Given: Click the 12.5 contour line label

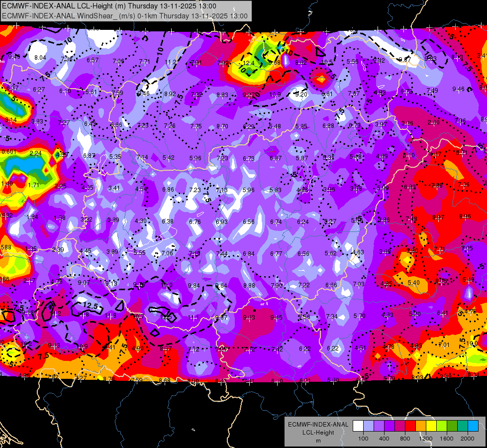Looking at the screenshot, I should tap(91, 306).
